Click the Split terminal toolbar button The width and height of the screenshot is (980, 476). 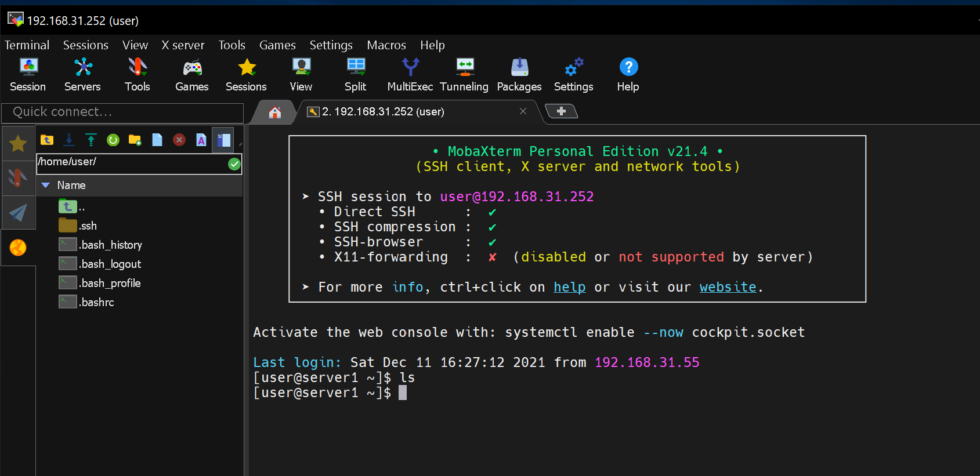356,75
